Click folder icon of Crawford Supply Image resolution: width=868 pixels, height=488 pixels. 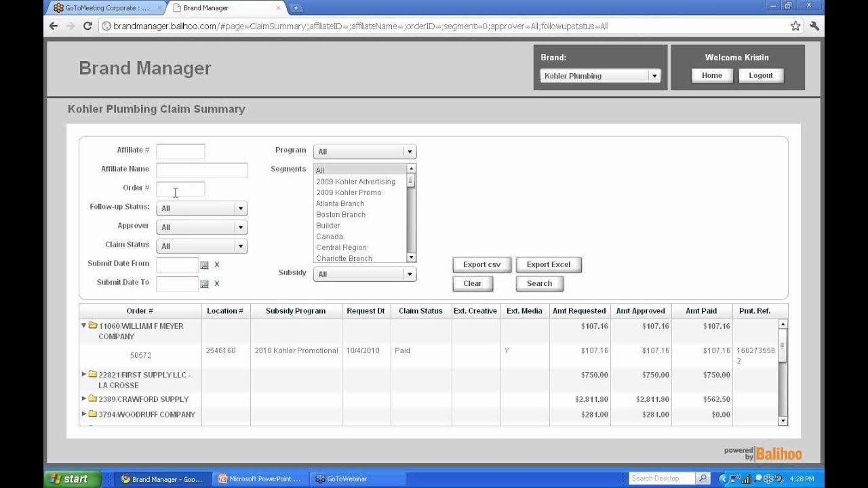93,399
